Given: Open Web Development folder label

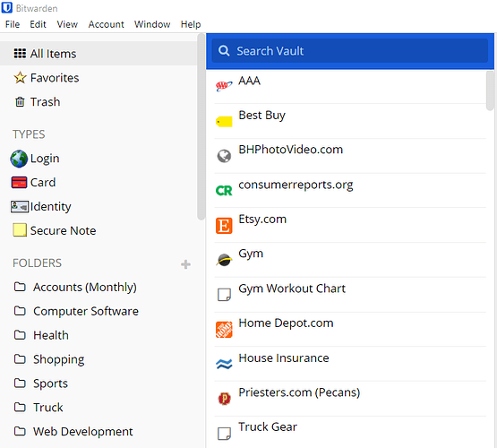Looking at the screenshot, I should click(83, 432).
